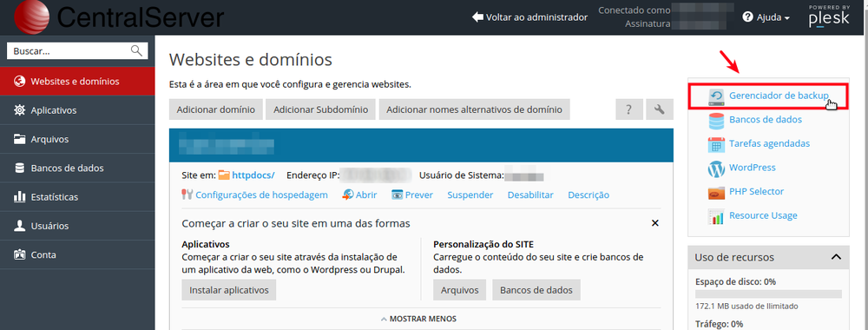
Task: Open Estatísticas in sidebar menu
Action: [77, 196]
